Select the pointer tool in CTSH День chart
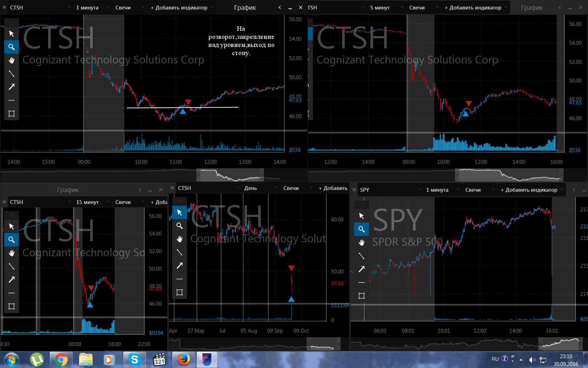 coord(180,212)
